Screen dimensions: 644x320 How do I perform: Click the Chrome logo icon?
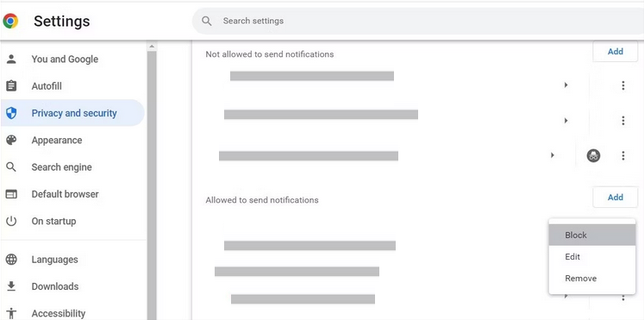(x=10, y=21)
